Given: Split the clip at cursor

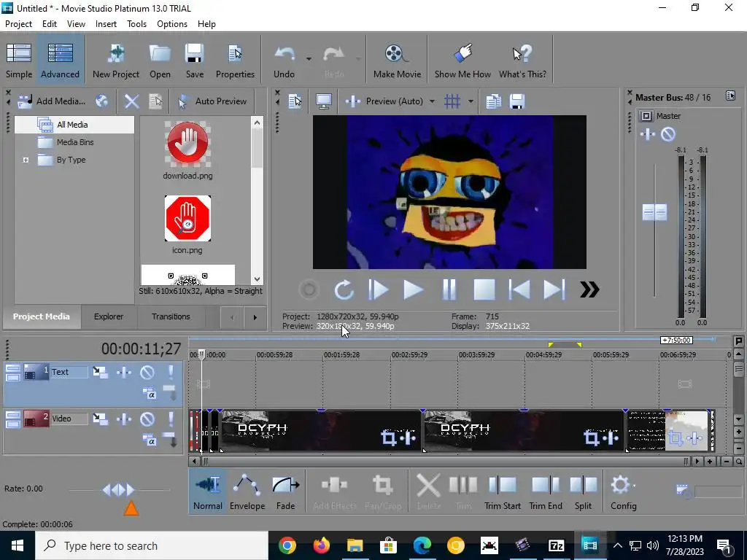Looking at the screenshot, I should tap(583, 492).
